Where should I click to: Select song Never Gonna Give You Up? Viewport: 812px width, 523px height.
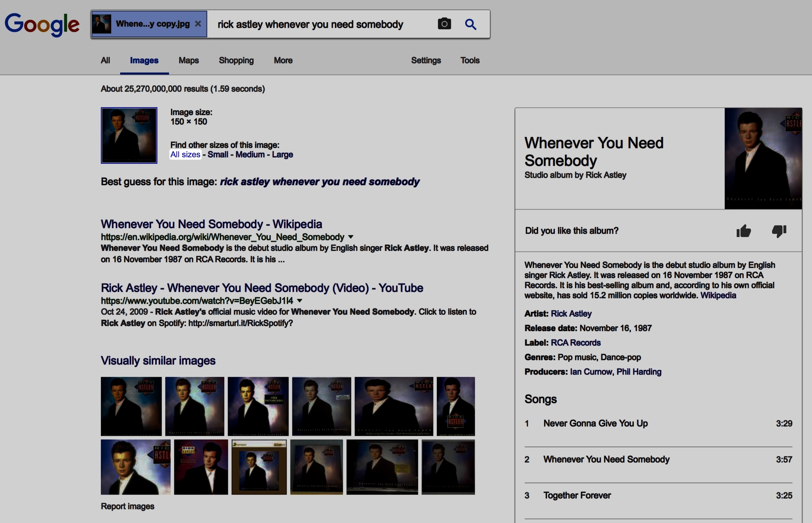click(658, 424)
